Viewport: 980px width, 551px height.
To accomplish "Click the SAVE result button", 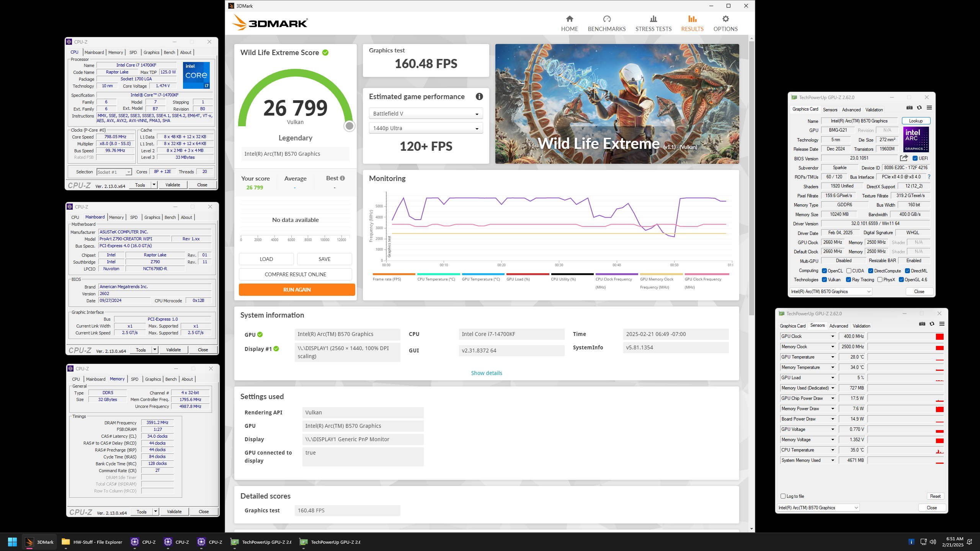I will pos(324,259).
